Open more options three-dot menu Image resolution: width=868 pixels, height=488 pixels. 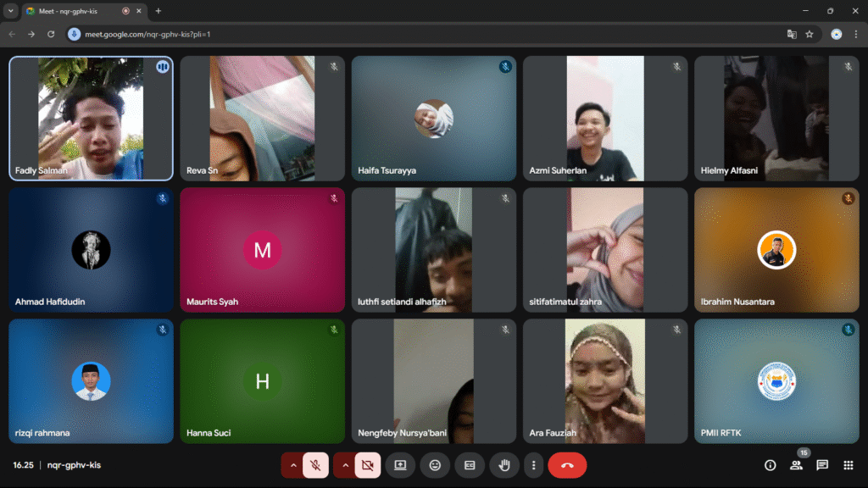pos(533,465)
